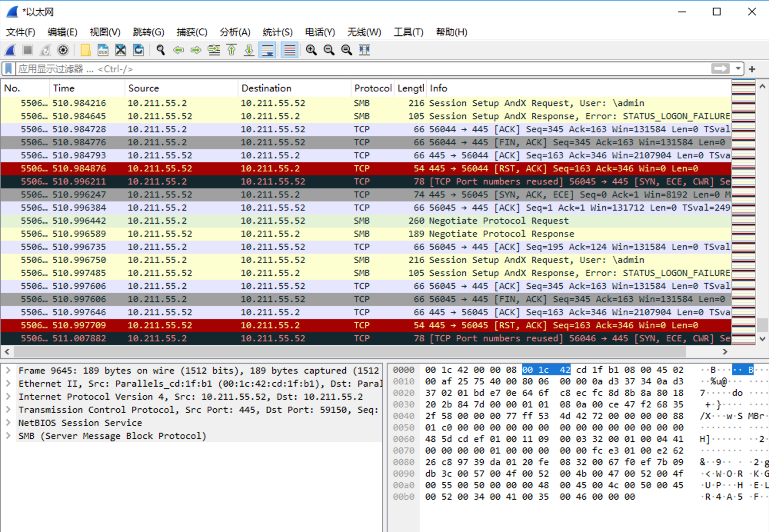Click the zoom in magnifier icon
Screen dimensions: 769x532
pyautogui.click(x=311, y=50)
